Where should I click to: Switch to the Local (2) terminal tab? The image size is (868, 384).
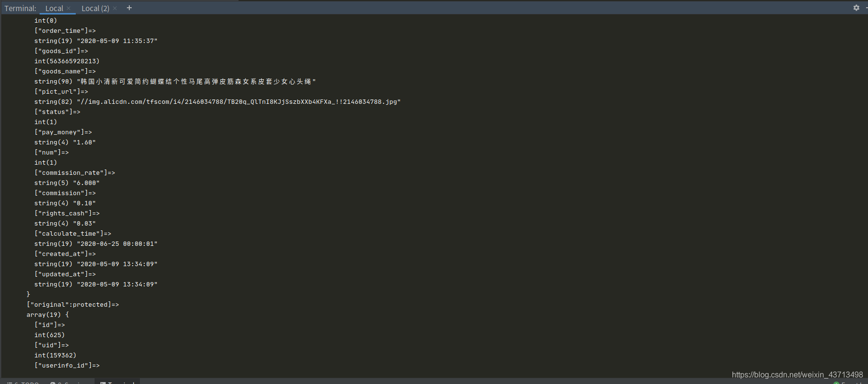click(x=95, y=8)
